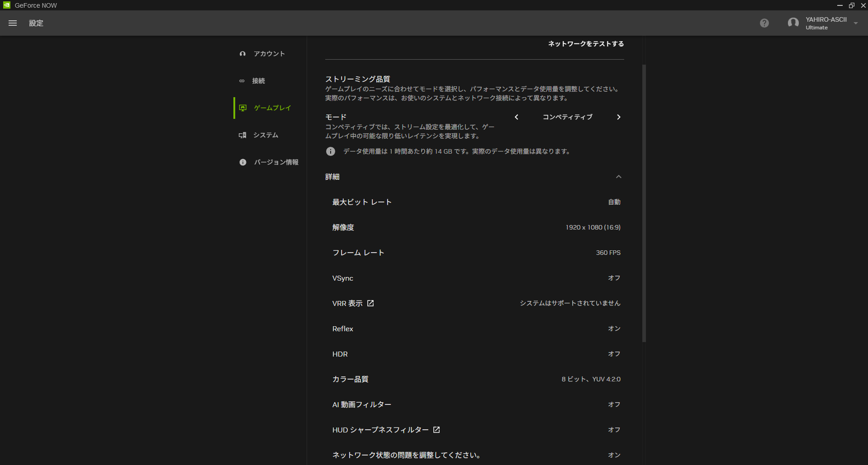Change the フレーム レート value 360 FPS
Viewport: 868px width, 465px height.
click(608, 253)
